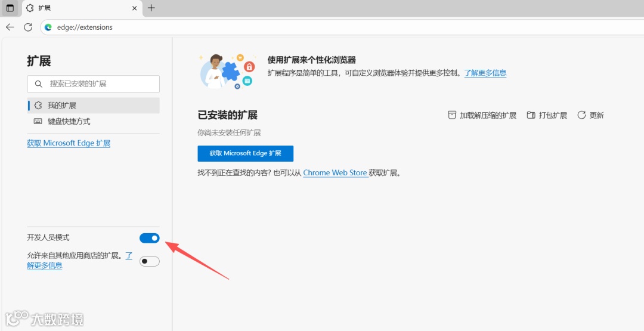Go back with the back arrow
The image size is (644, 331).
(x=10, y=27)
